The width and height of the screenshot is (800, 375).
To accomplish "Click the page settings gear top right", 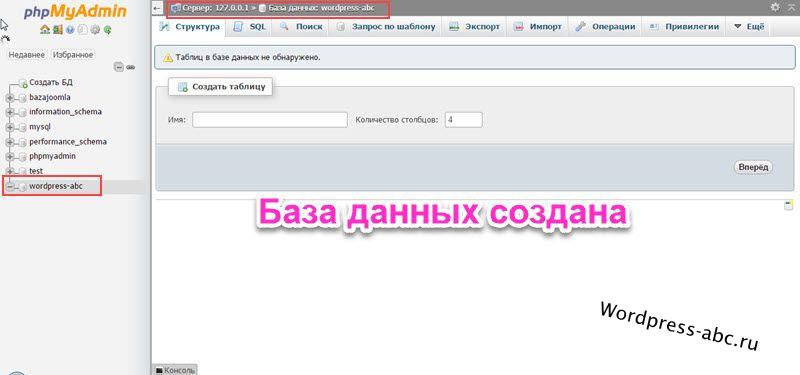I will point(776,7).
